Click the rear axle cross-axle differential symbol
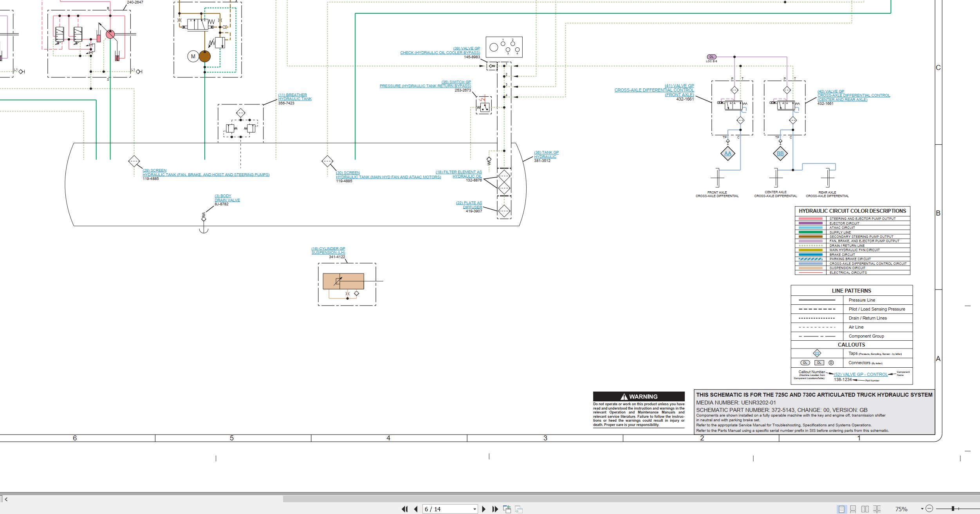The width and height of the screenshot is (980, 514). coord(827,178)
